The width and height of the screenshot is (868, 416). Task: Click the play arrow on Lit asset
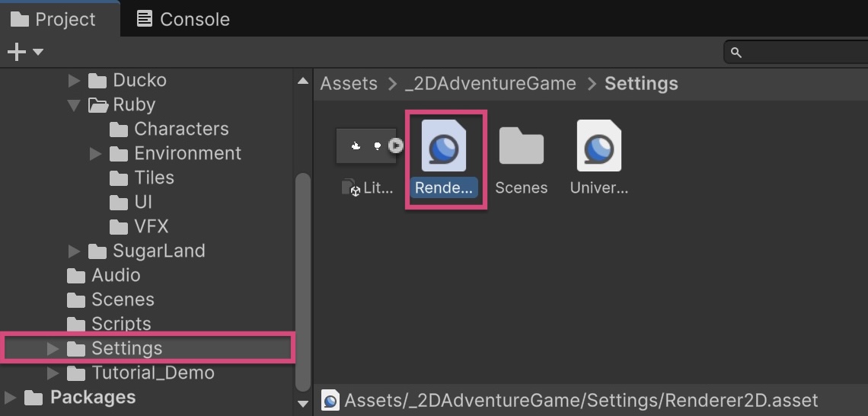coord(395,146)
